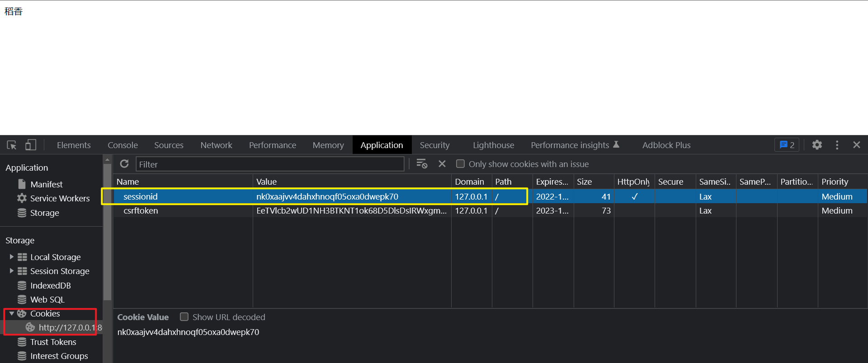868x363 pixels.
Task: Expand the Local Storage tree node
Action: point(11,257)
